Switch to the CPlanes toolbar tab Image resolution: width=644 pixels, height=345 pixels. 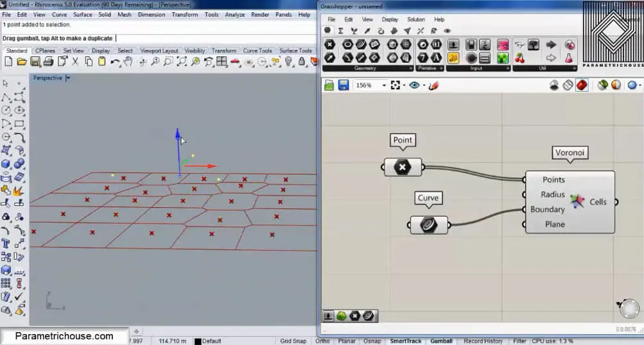click(x=45, y=51)
